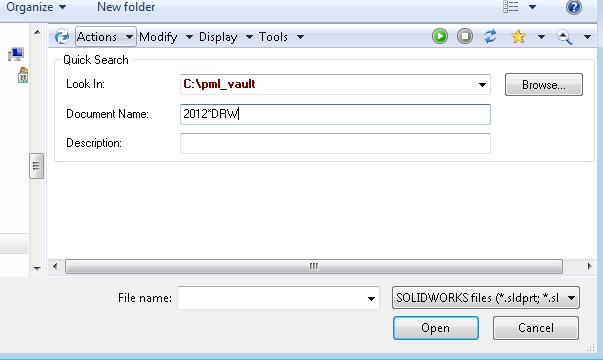The image size is (603, 360).
Task: Expand the view options dropdown arrow
Action: pos(532,7)
